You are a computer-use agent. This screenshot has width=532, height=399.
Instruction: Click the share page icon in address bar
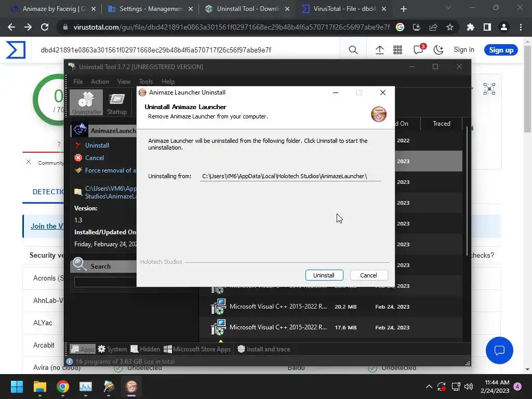click(433, 27)
